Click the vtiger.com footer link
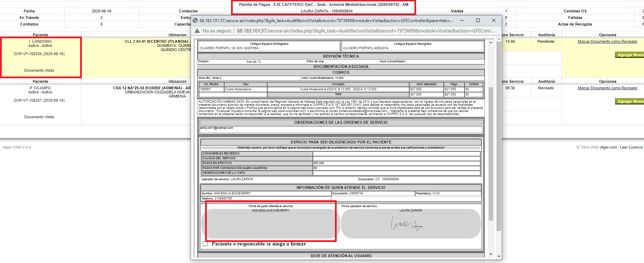This screenshot has width=644, height=263. click(x=608, y=147)
